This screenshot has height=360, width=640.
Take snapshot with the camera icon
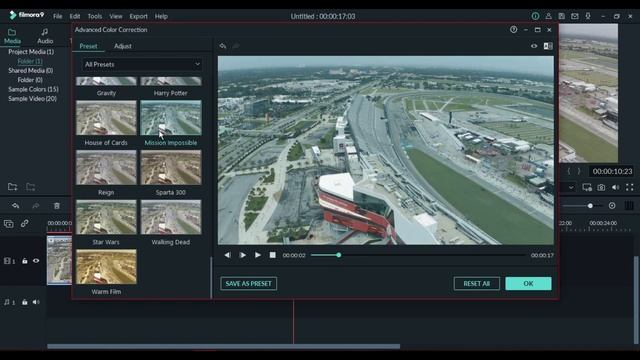click(x=601, y=187)
